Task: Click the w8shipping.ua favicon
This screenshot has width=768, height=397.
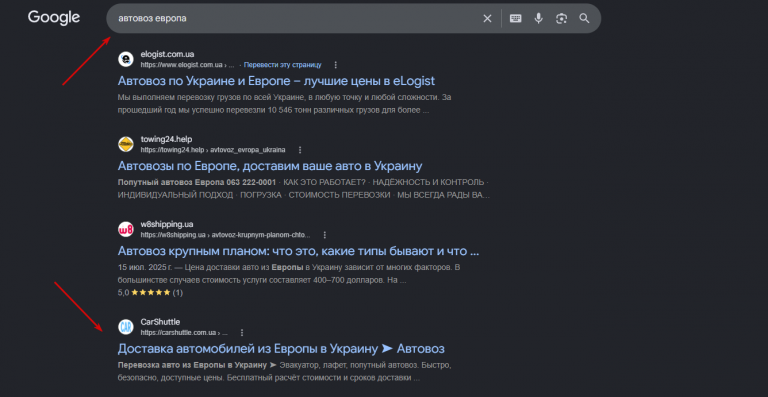Action: [x=126, y=230]
